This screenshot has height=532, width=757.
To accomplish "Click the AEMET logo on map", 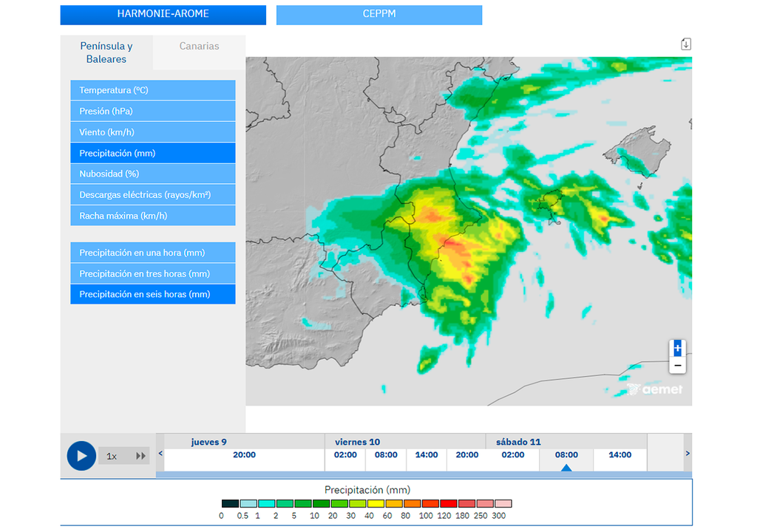I will pyautogui.click(x=655, y=389).
